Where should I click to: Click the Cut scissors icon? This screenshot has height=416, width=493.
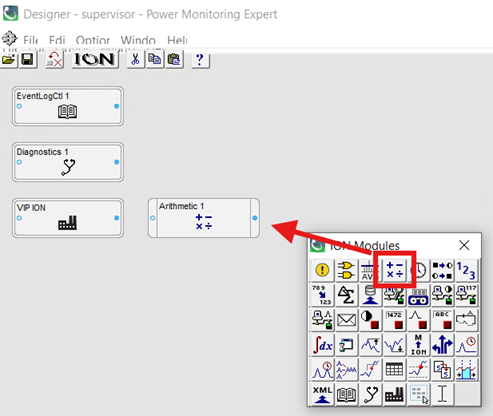(135, 60)
